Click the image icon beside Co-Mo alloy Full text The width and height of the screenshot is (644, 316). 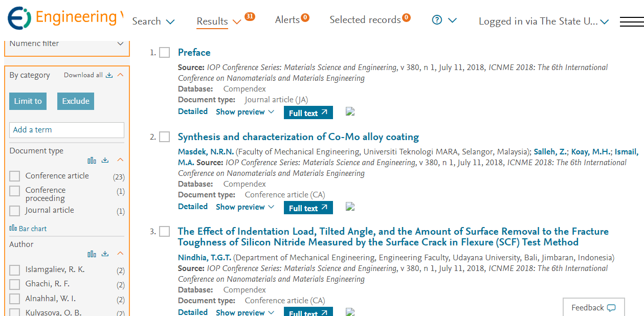pos(350,207)
